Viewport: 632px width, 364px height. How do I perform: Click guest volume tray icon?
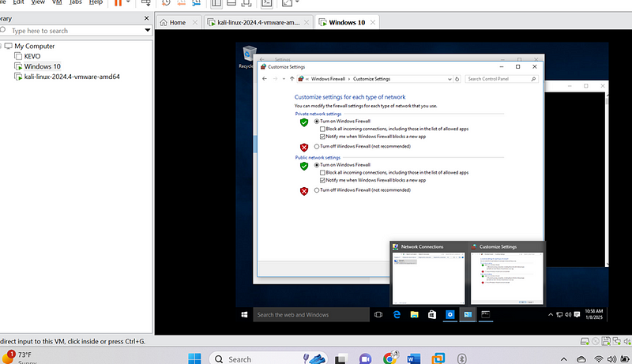568,314
